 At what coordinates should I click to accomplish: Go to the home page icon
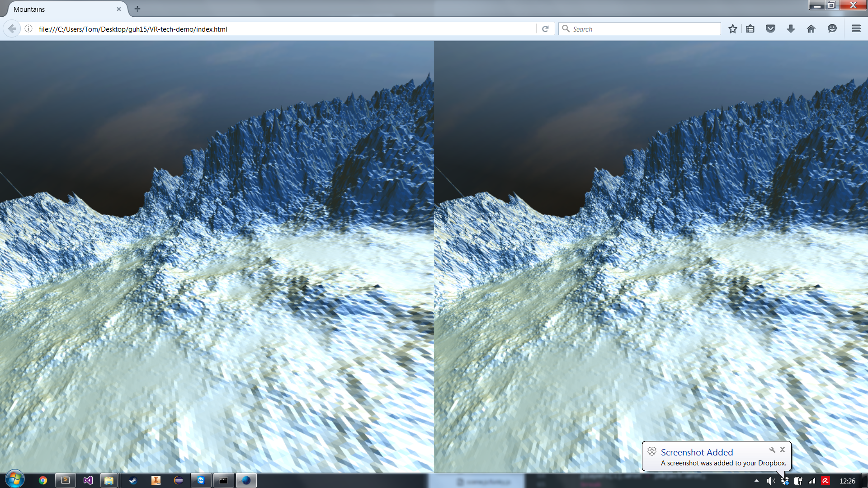[811, 29]
